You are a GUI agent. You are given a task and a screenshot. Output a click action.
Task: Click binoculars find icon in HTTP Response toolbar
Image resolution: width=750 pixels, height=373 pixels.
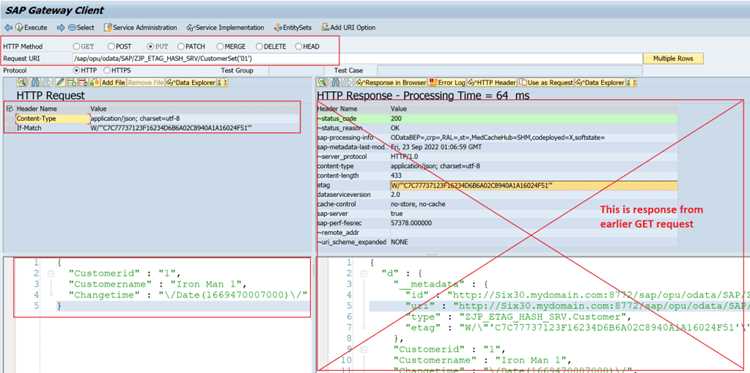click(x=336, y=83)
